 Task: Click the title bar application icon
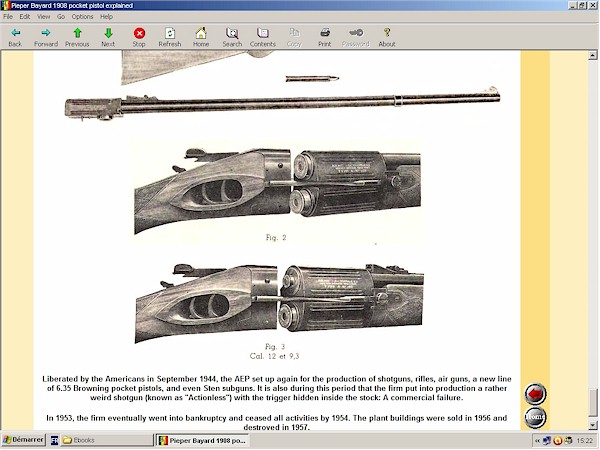5,5
